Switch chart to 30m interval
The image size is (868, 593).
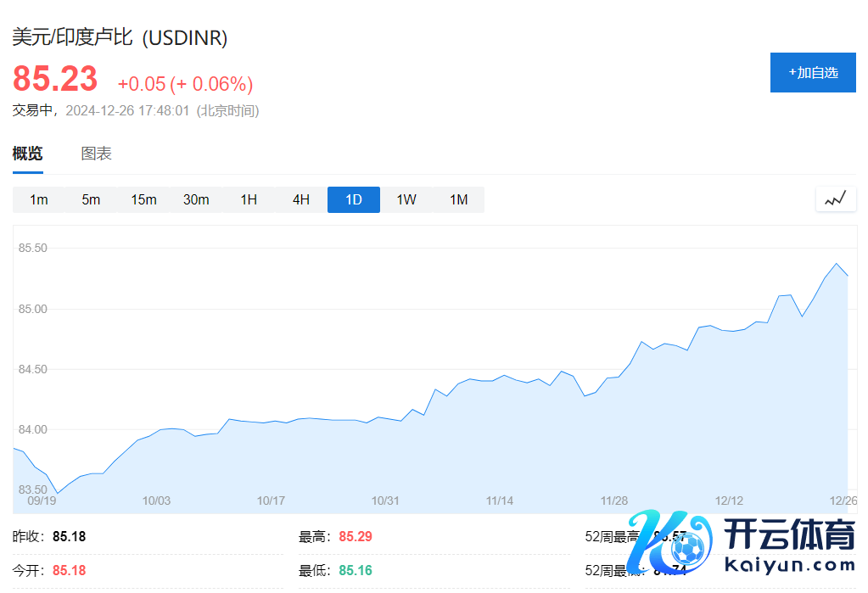click(196, 199)
